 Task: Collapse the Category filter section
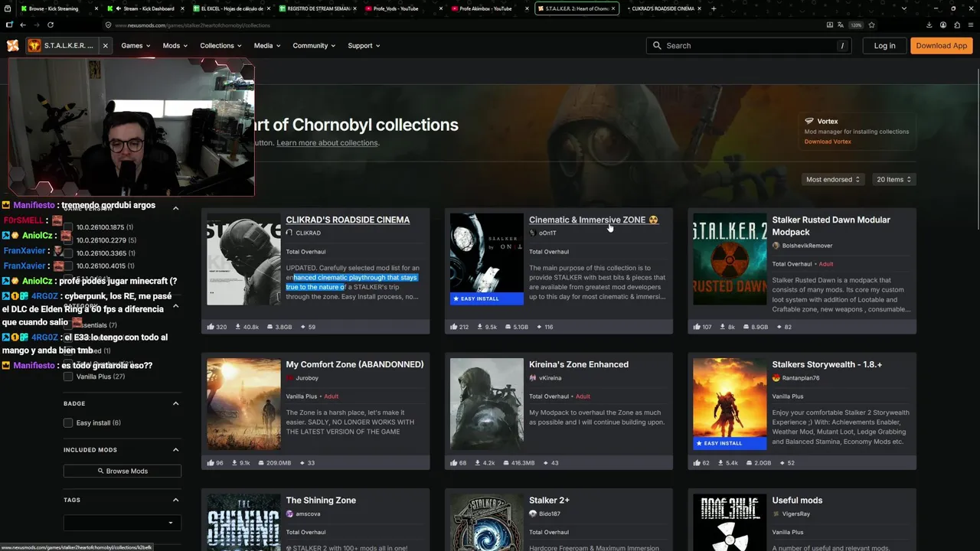[x=175, y=306]
